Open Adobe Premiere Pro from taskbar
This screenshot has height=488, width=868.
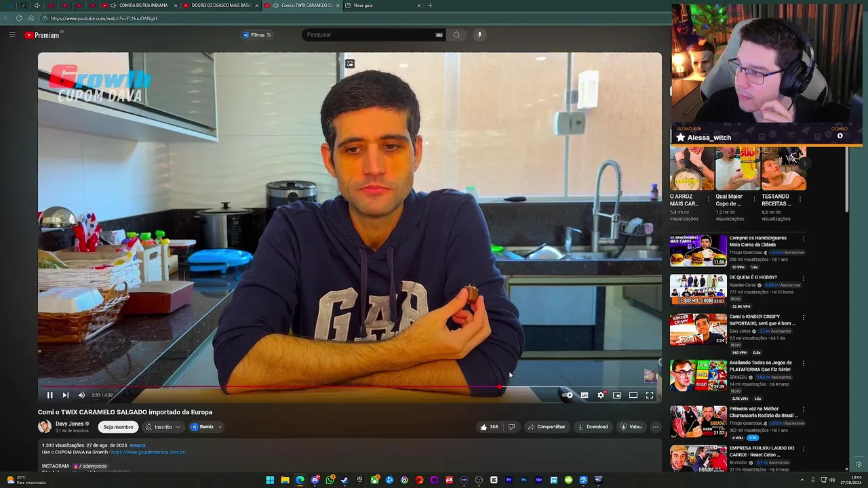click(x=509, y=480)
